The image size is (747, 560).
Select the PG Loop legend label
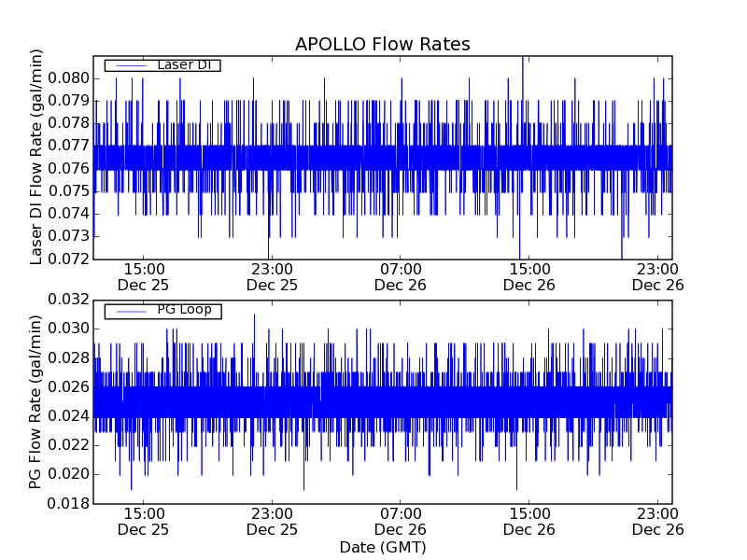(x=184, y=310)
